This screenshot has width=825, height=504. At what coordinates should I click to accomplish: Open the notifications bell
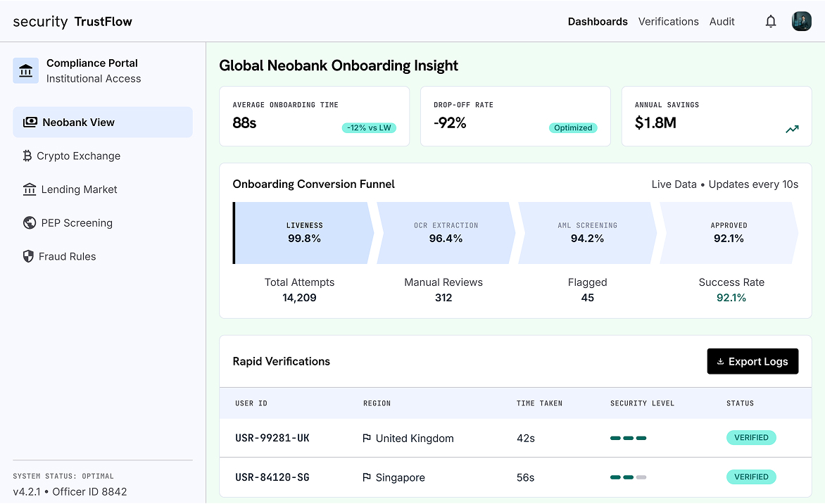point(771,22)
